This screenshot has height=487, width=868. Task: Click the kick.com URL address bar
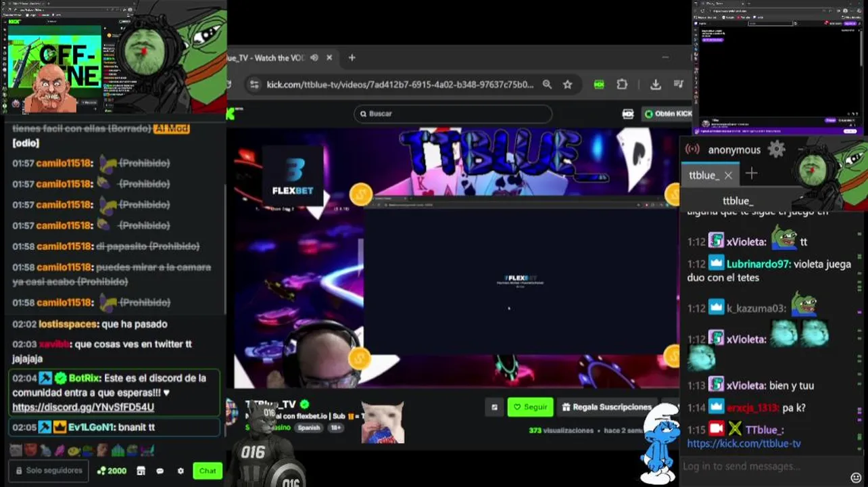pyautogui.click(x=400, y=85)
